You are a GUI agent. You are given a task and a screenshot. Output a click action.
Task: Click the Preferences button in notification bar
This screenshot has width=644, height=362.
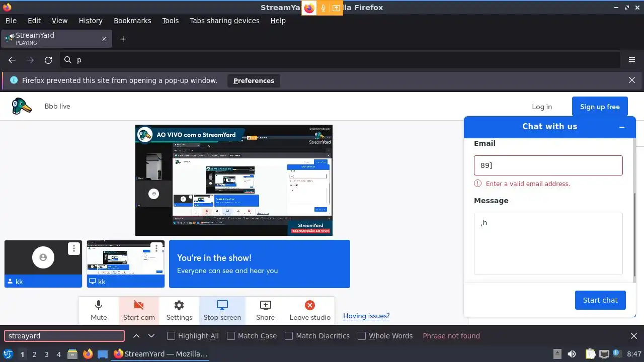click(254, 80)
